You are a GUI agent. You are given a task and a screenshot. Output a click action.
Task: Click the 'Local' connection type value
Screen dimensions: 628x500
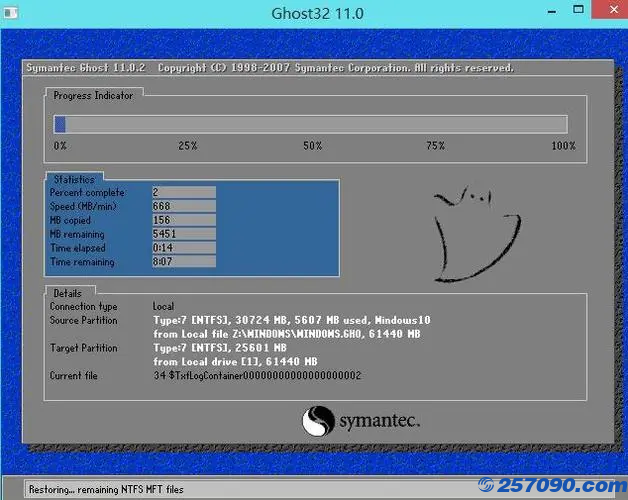tap(163, 306)
